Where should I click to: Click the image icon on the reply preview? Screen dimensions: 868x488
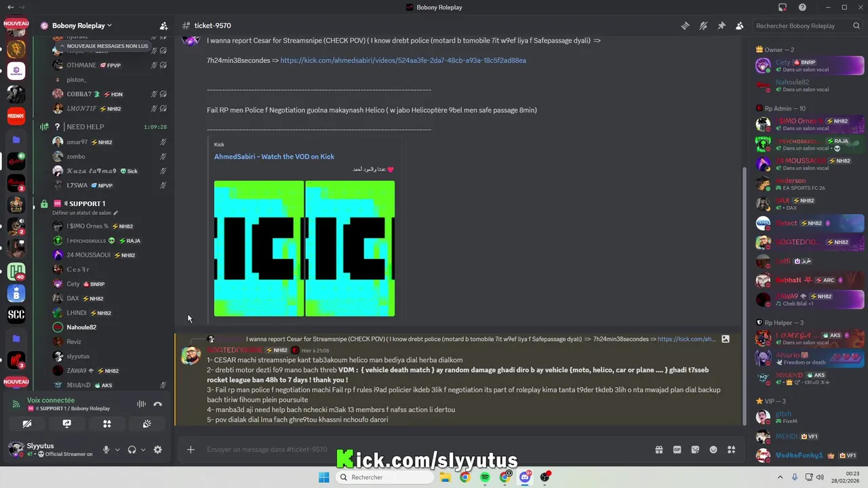[725, 339]
